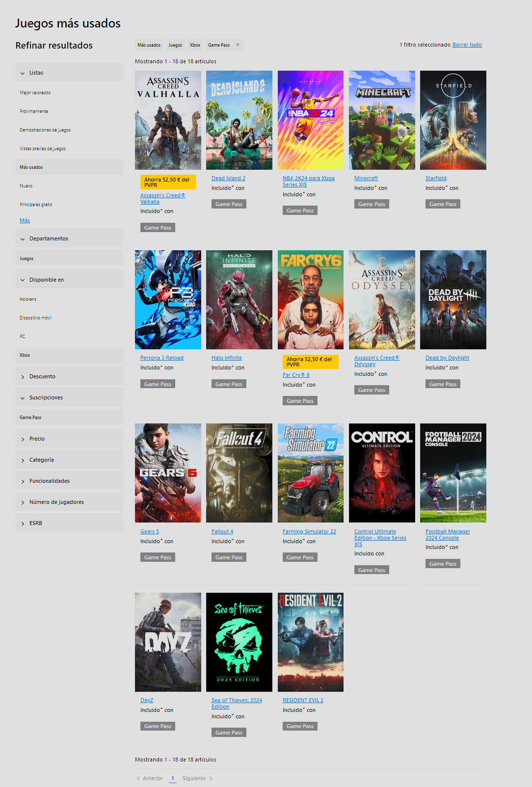
Task: Expand the ESRB filter section
Action: pos(69,523)
